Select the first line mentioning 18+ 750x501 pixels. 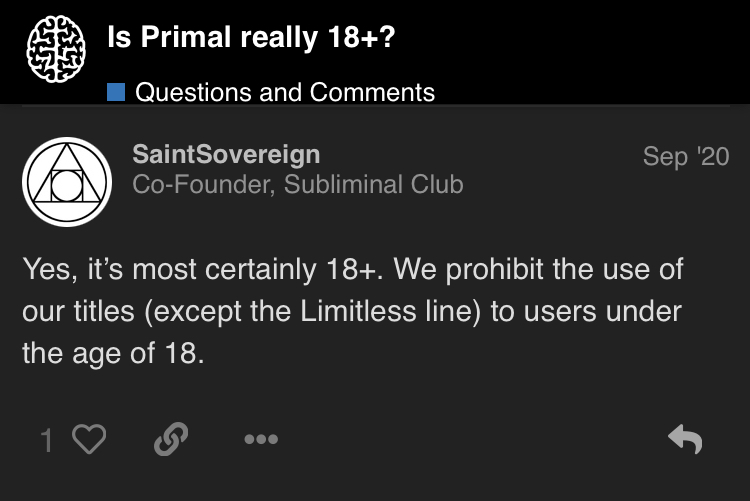pyautogui.click(x=353, y=269)
